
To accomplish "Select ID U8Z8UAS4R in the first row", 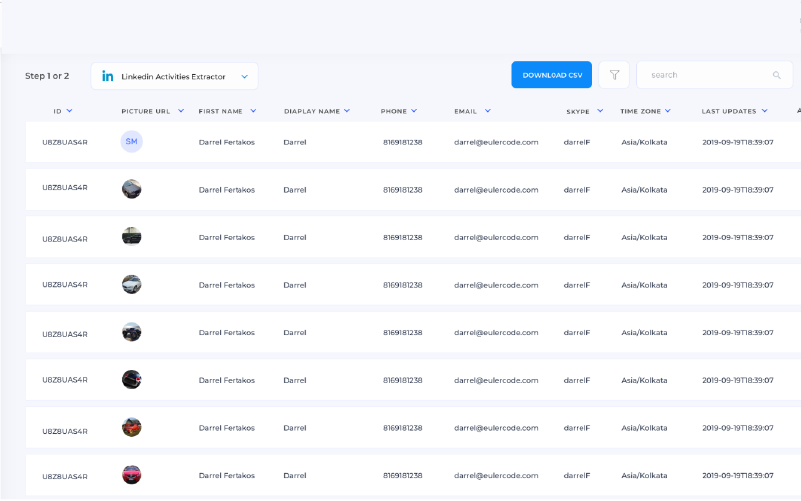I will [65, 142].
